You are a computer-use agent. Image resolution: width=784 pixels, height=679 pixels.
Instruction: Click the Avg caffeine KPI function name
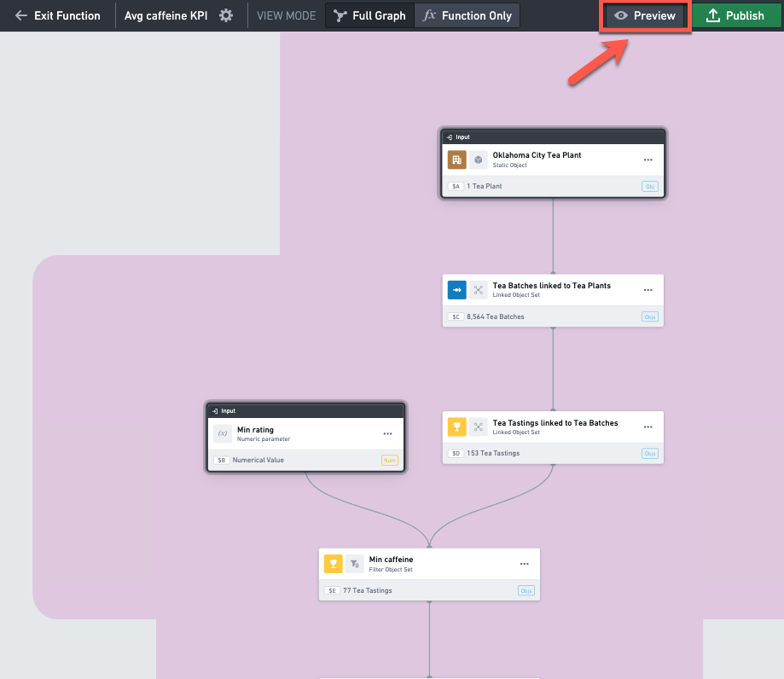tap(166, 15)
